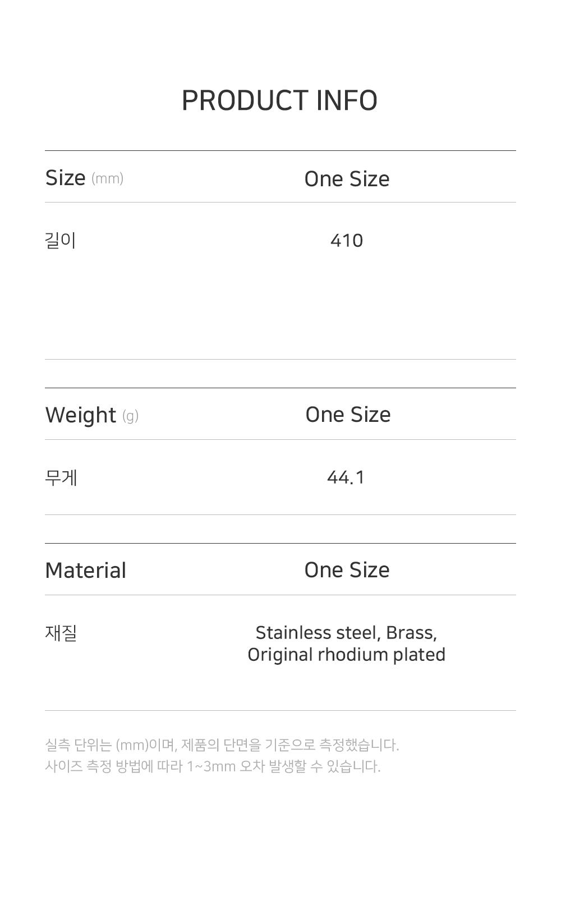Click the (mm) unit beside Size
Screen dimensions: 561x924
[x=107, y=179]
